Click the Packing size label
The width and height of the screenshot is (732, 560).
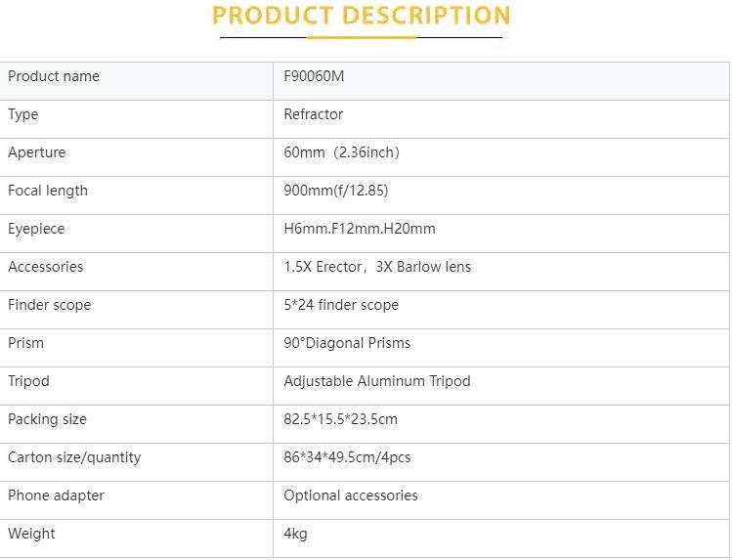point(47,419)
